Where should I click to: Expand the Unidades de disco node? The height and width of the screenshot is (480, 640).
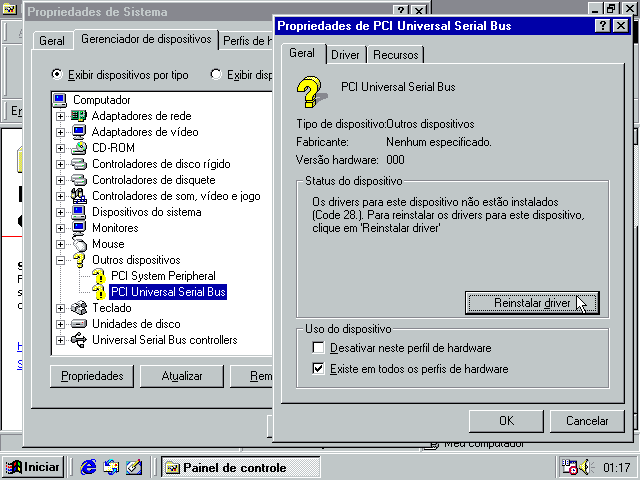(60, 324)
